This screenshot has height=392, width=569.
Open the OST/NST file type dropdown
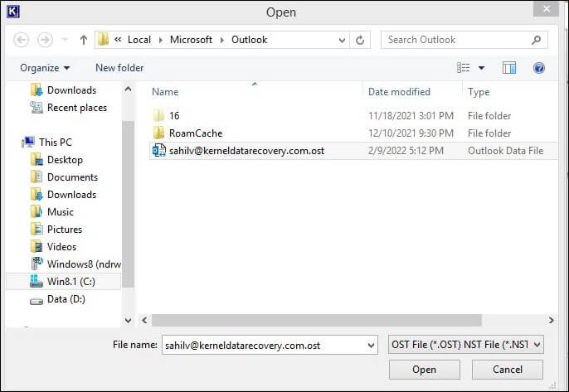465,345
